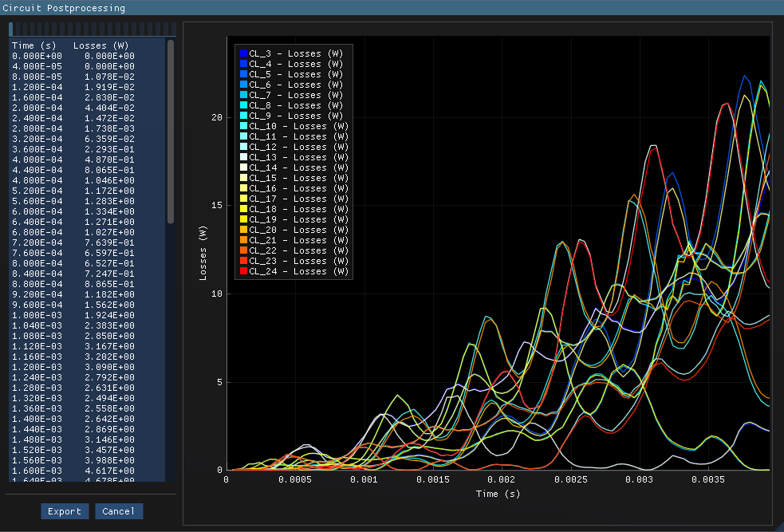Click the CL_13 white legend swatch

[x=243, y=157]
